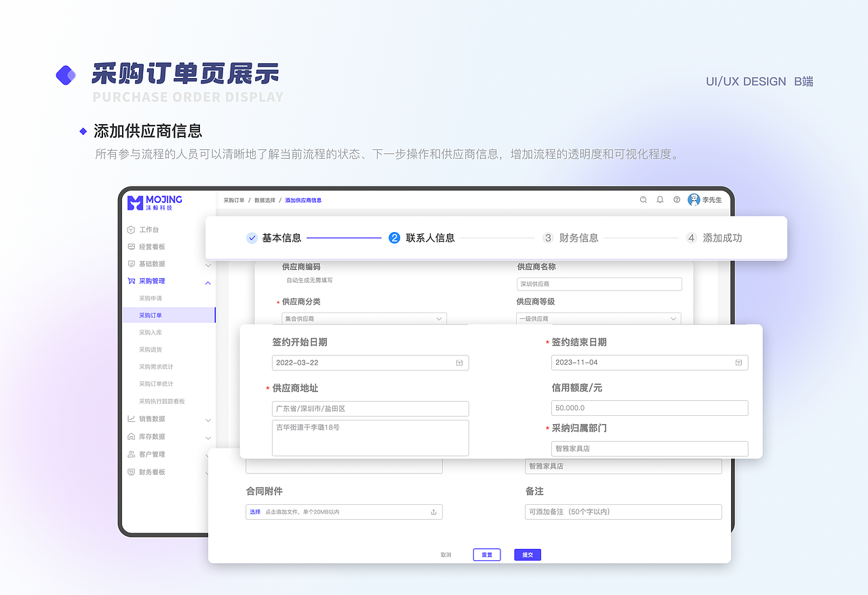Click the 财务信息 step label
This screenshot has width=868, height=595.
[579, 238]
